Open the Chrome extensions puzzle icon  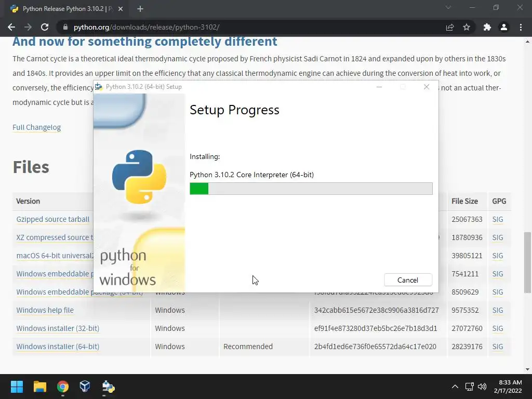pos(487,27)
